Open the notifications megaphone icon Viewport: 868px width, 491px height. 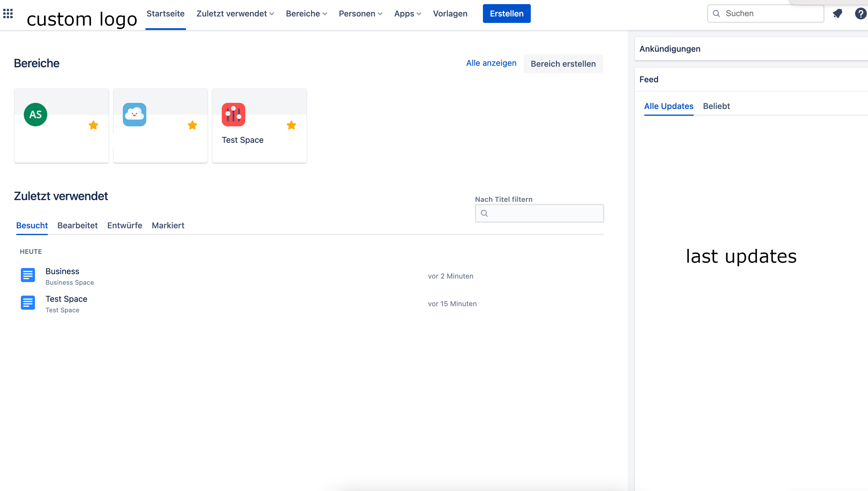coord(837,14)
